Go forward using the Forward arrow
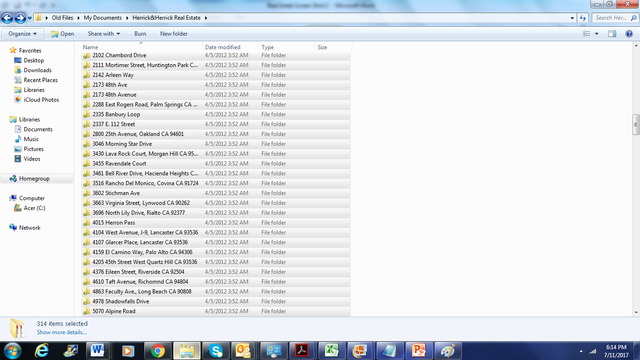Image resolution: width=640 pixels, height=360 pixels. [x=20, y=18]
